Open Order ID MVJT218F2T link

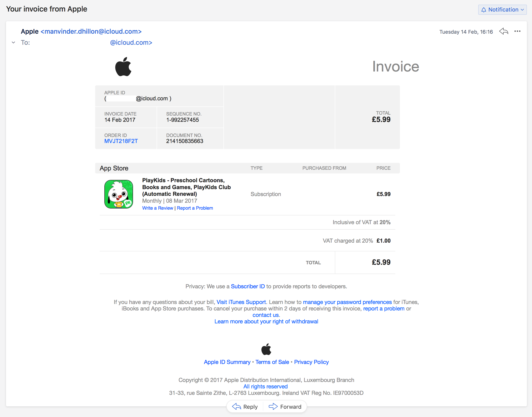[121, 141]
